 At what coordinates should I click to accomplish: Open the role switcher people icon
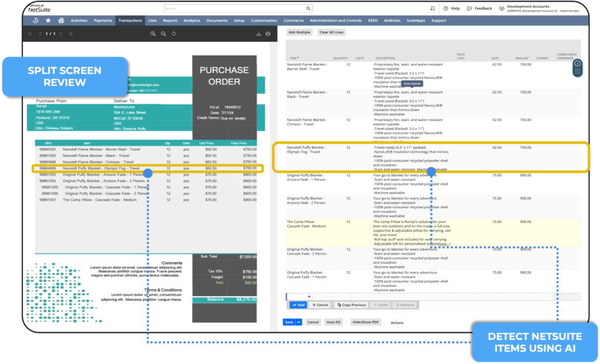[502, 8]
